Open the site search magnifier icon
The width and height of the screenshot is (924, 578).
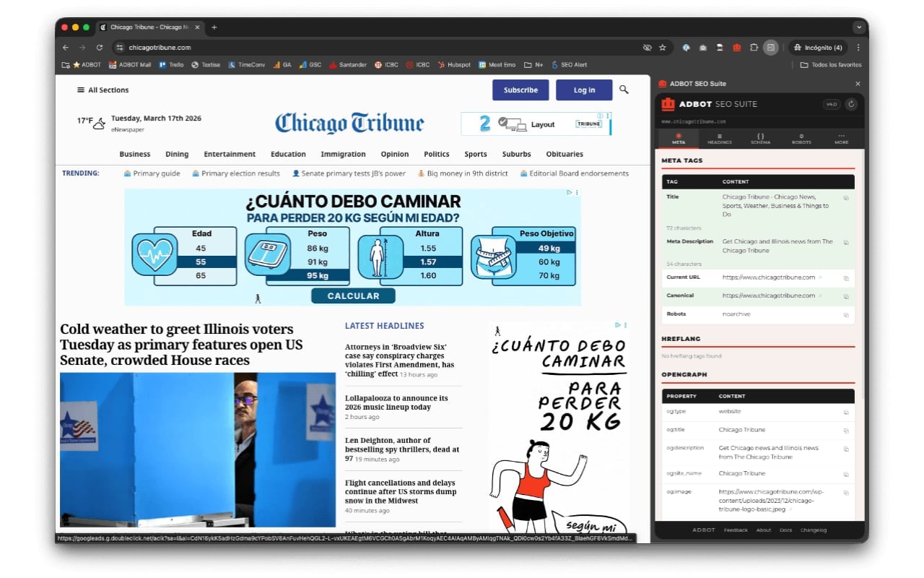(x=624, y=90)
